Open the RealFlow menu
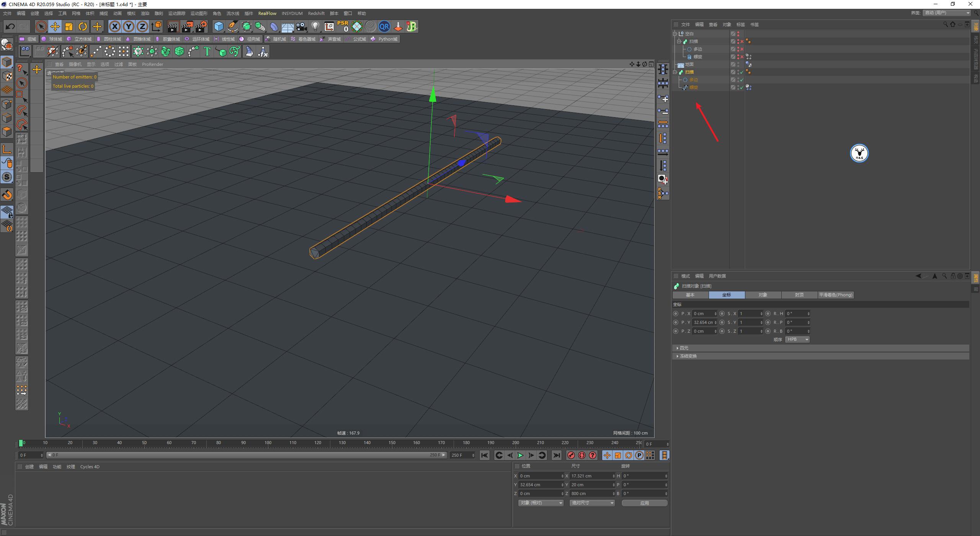Screen dimensions: 980x536 click(268, 13)
